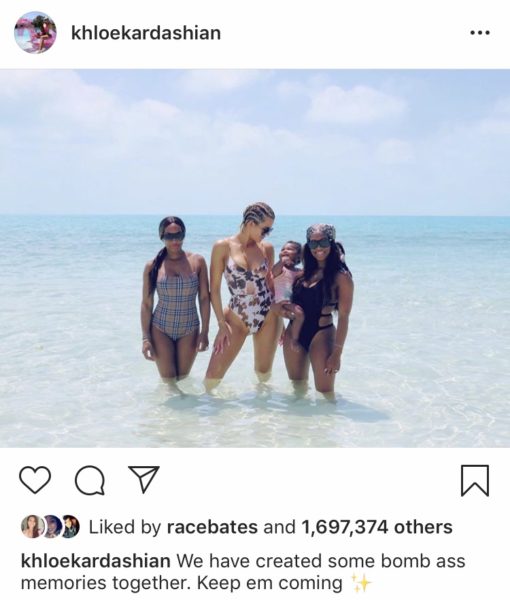This screenshot has height=600, width=510.
Task: Tap the bold khloekardashian name in caption
Action: pyautogui.click(x=96, y=561)
